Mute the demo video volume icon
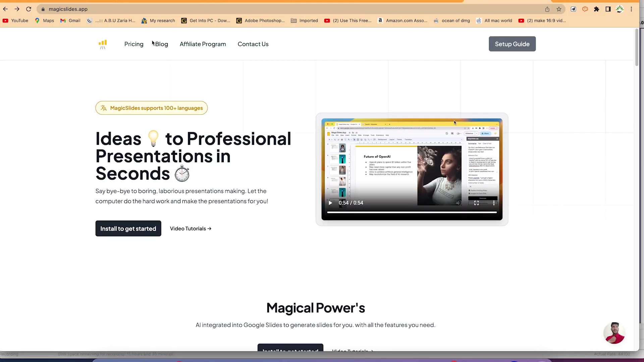The image size is (644, 362). [x=459, y=203]
